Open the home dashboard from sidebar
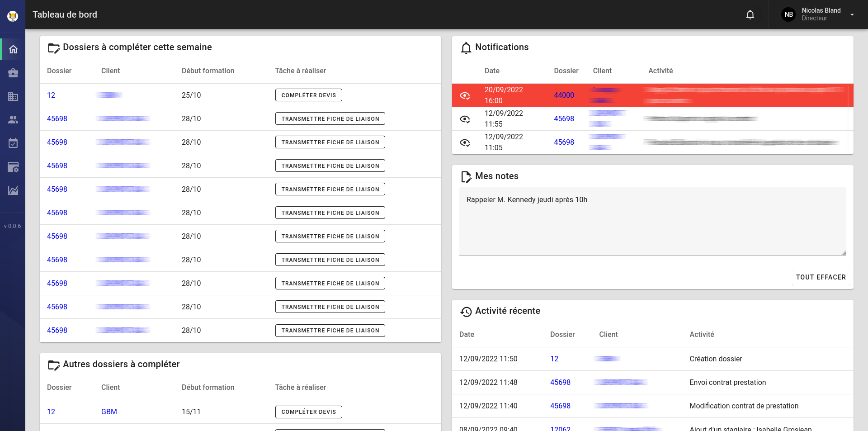The height and width of the screenshot is (431, 868). coord(13,49)
